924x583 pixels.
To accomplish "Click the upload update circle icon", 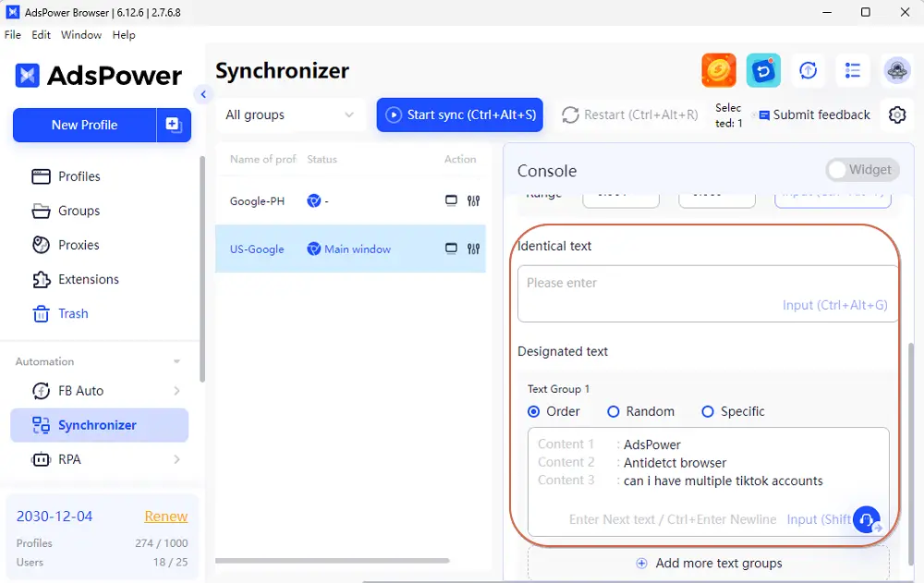I will point(808,71).
